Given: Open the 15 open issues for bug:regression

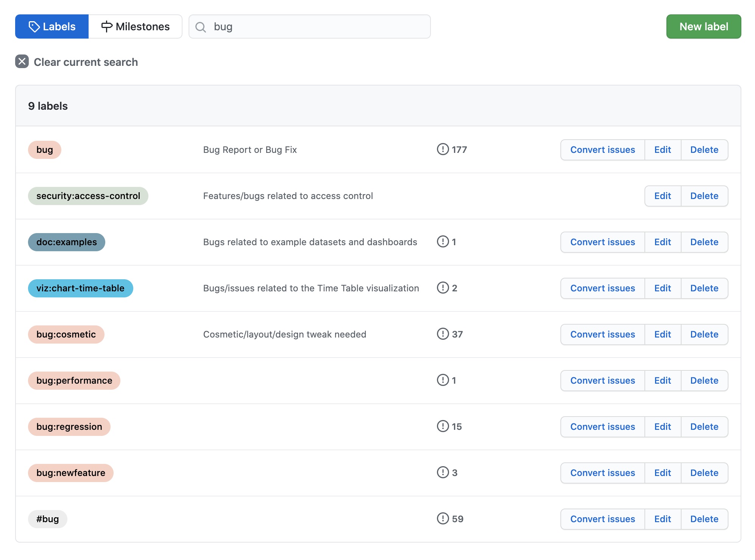Looking at the screenshot, I should (449, 426).
